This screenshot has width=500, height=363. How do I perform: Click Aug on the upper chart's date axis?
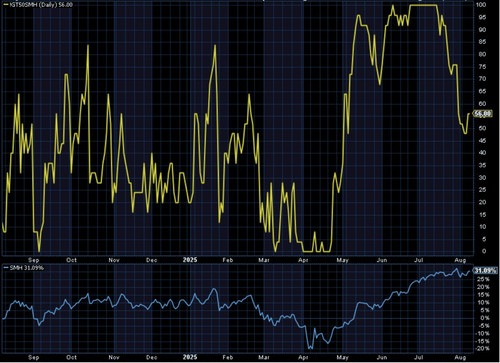point(460,260)
